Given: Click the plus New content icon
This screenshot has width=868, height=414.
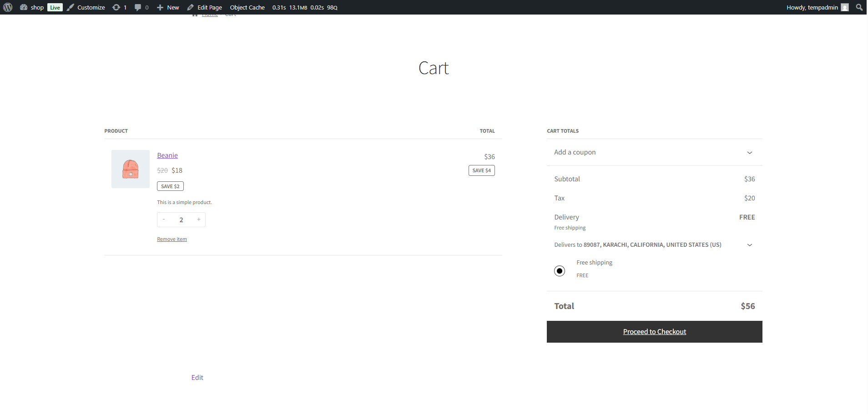Looking at the screenshot, I should click(x=160, y=7).
